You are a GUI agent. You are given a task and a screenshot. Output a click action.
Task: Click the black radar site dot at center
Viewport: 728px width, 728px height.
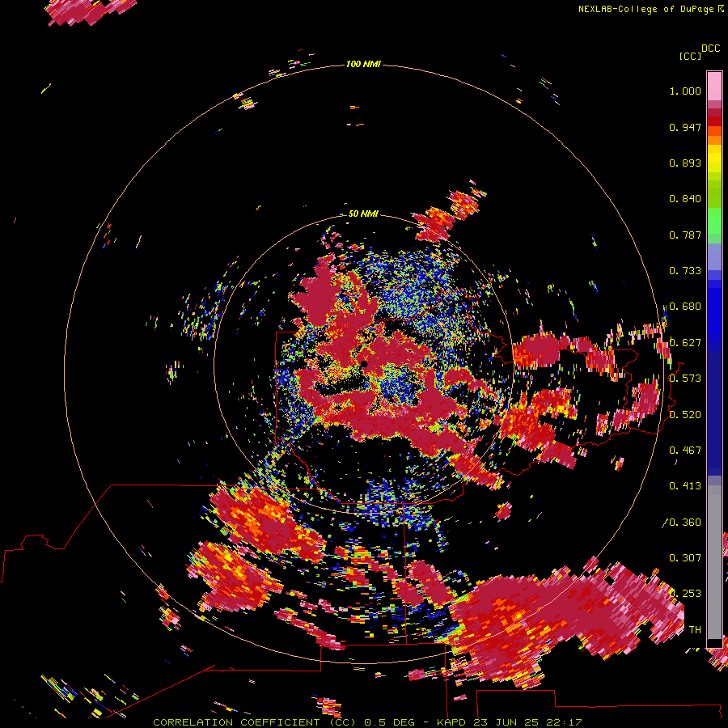(365, 364)
